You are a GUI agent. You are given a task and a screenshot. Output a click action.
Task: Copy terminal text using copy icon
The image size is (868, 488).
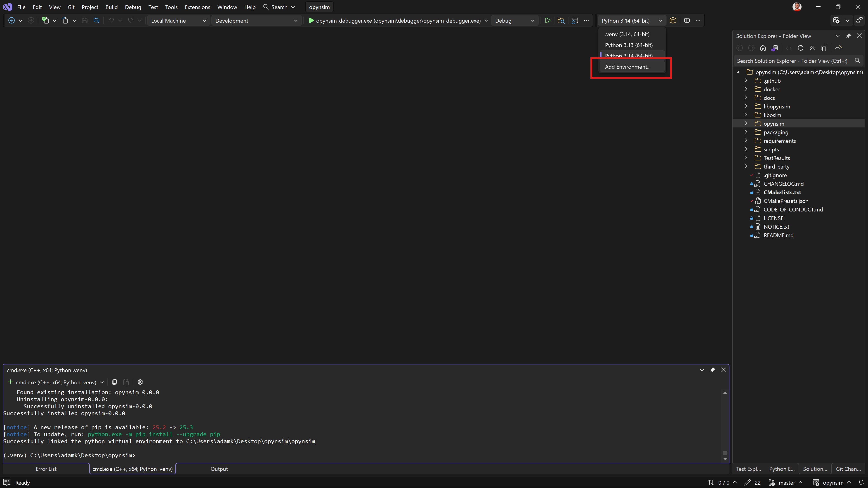(115, 382)
